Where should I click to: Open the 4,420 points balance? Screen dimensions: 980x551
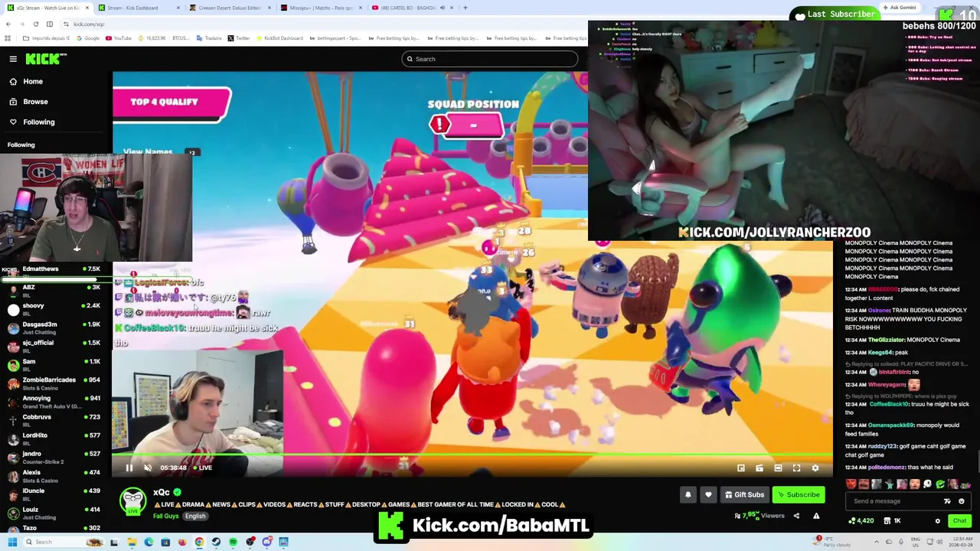click(861, 521)
